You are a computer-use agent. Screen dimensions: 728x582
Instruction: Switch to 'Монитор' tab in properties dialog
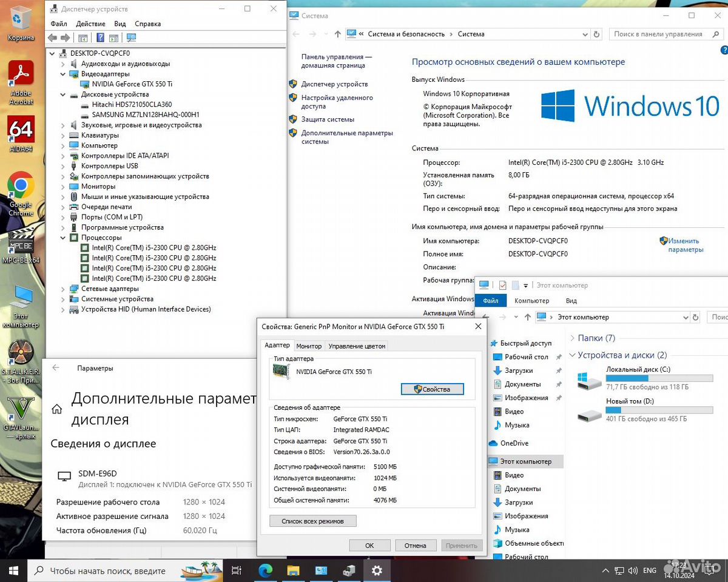point(309,346)
